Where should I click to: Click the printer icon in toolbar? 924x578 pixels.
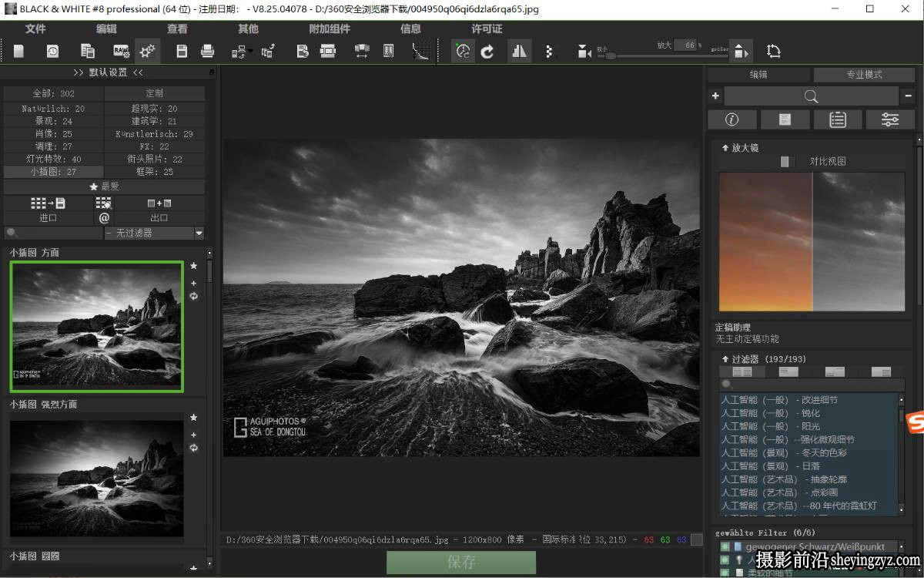pyautogui.click(x=208, y=52)
